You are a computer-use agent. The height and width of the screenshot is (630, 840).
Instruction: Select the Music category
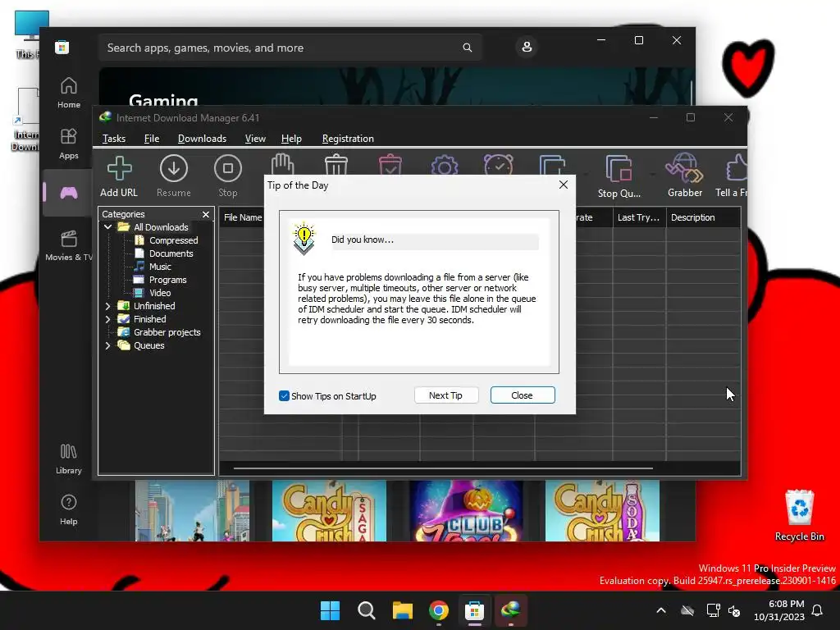(x=160, y=267)
